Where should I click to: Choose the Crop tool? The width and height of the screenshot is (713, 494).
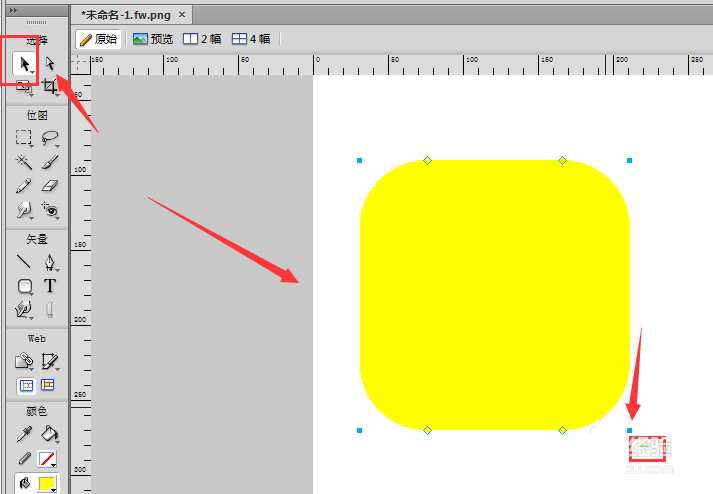coord(49,88)
